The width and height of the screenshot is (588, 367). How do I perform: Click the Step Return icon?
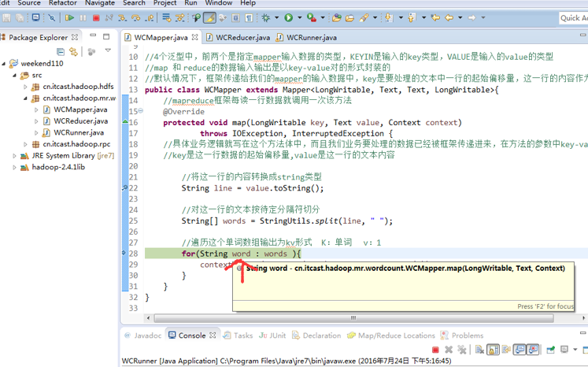pyautogui.click(x=150, y=17)
